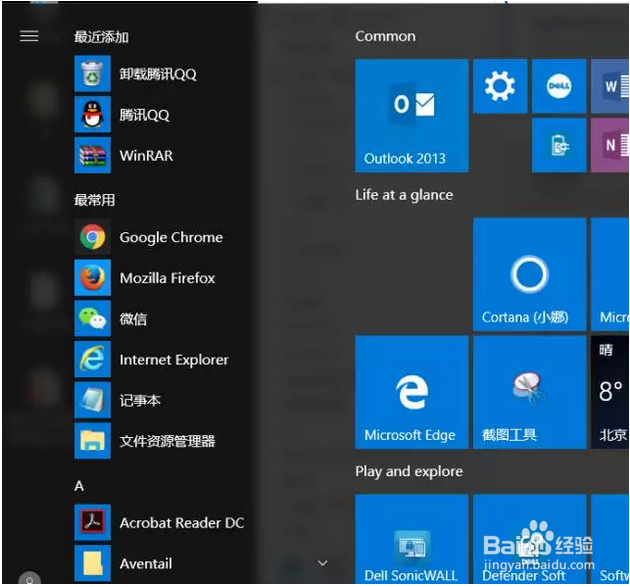Open the Word tile
This screenshot has width=630, height=587.
[x=610, y=86]
